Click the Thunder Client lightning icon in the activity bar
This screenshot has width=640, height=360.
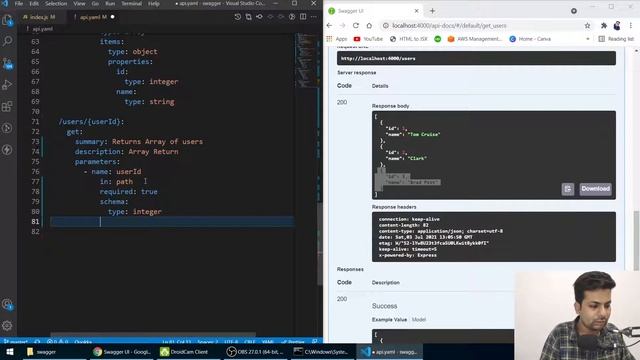[x=7, y=150]
